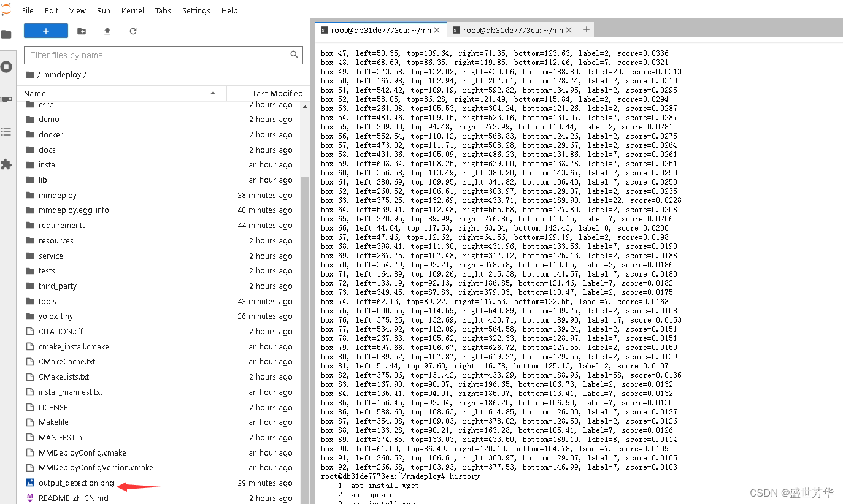Click the JupyterLab logo in the corner

7,10
